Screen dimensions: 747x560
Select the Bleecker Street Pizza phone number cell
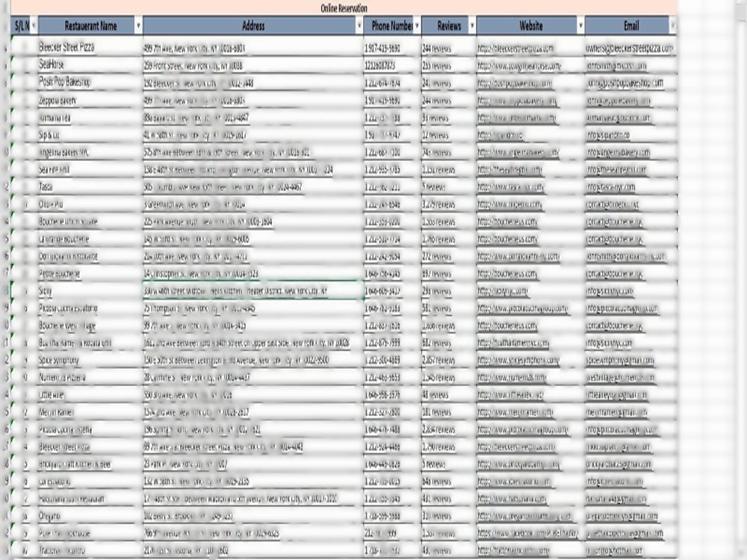pyautogui.click(x=392, y=48)
